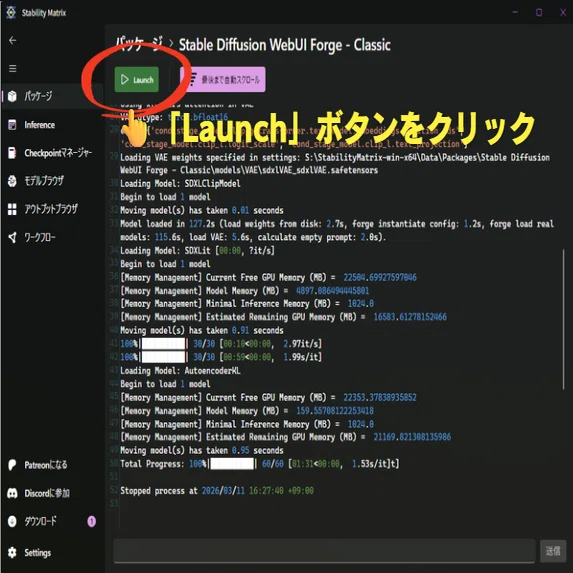Open the アウトプットブラウザ output browser grid icon
The height and width of the screenshot is (573, 573).
click(x=12, y=209)
